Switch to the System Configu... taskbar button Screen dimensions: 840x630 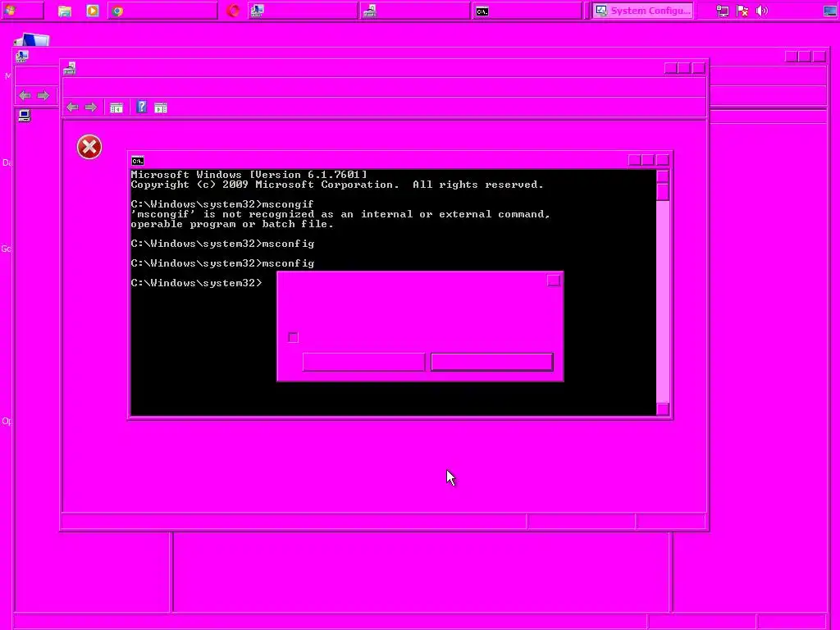tap(642, 11)
